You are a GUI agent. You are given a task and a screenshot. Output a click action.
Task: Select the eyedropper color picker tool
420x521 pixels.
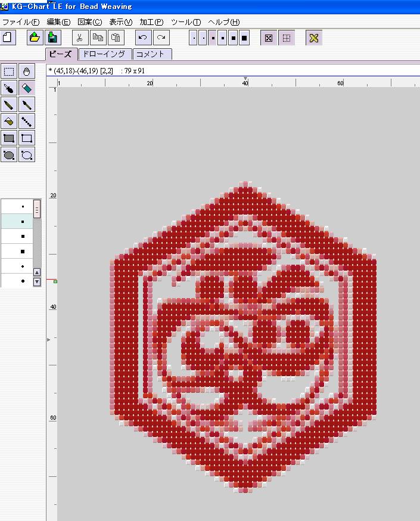9,88
